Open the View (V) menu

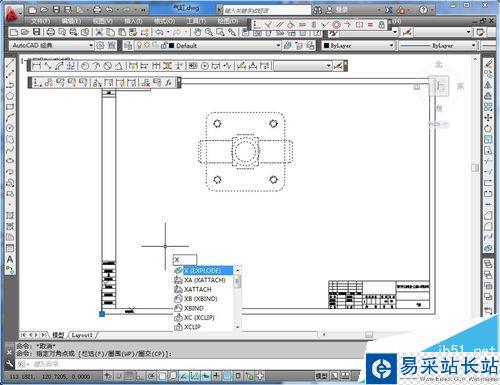[x=103, y=21]
